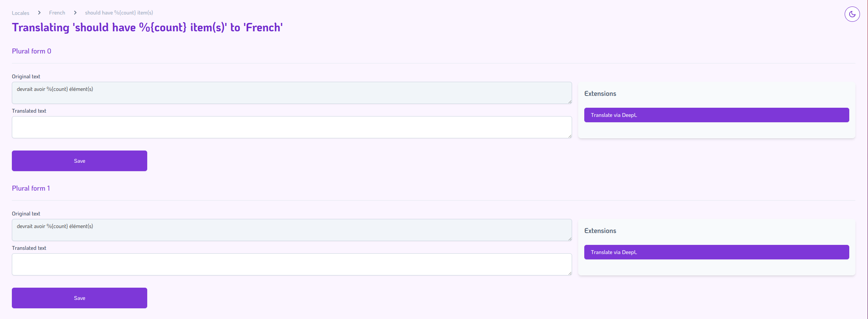
Task: Translate Plural form 1 via DeepL
Action: [x=716, y=252]
